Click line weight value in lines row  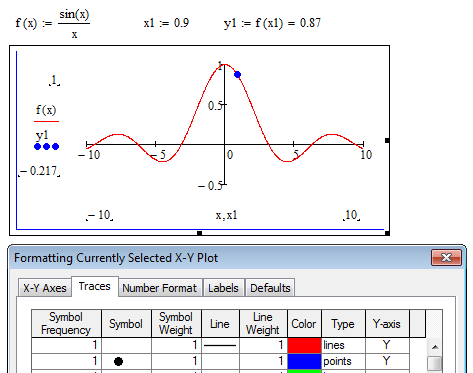tap(263, 345)
